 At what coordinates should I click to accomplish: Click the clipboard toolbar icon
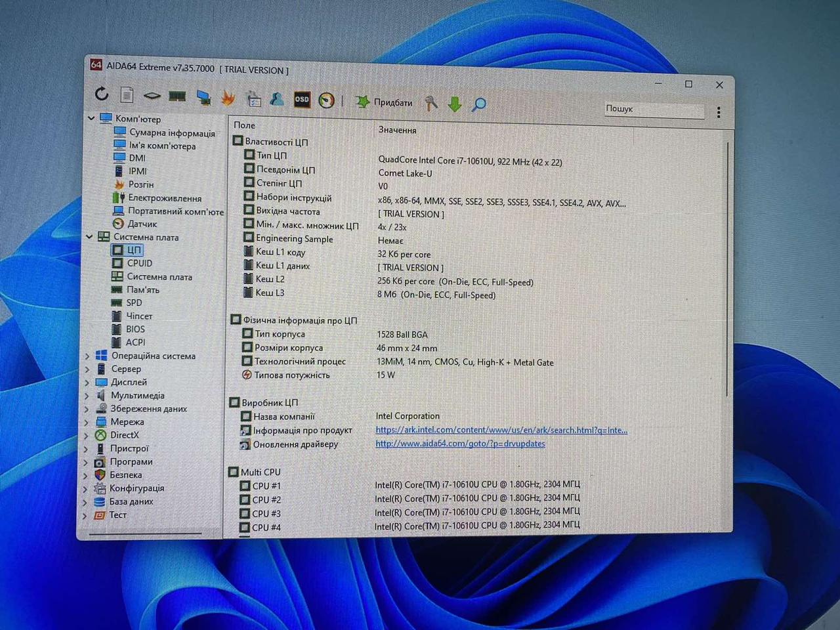click(253, 98)
